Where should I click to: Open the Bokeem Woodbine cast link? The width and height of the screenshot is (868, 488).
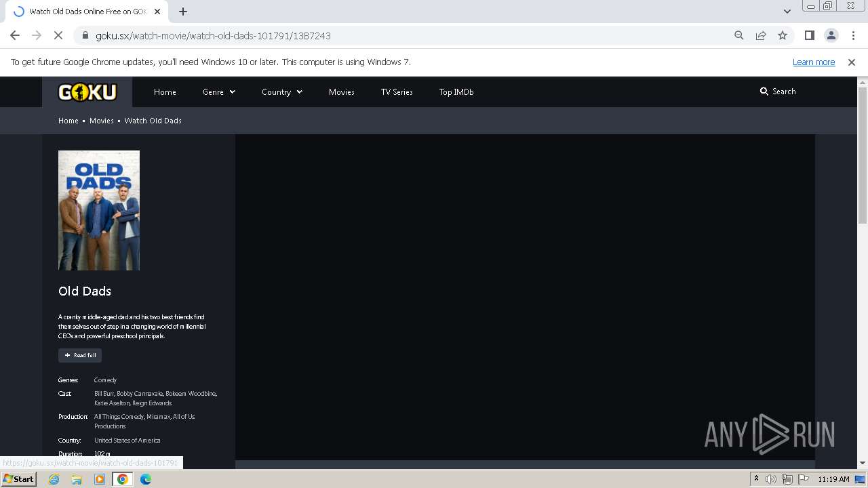pyautogui.click(x=191, y=394)
